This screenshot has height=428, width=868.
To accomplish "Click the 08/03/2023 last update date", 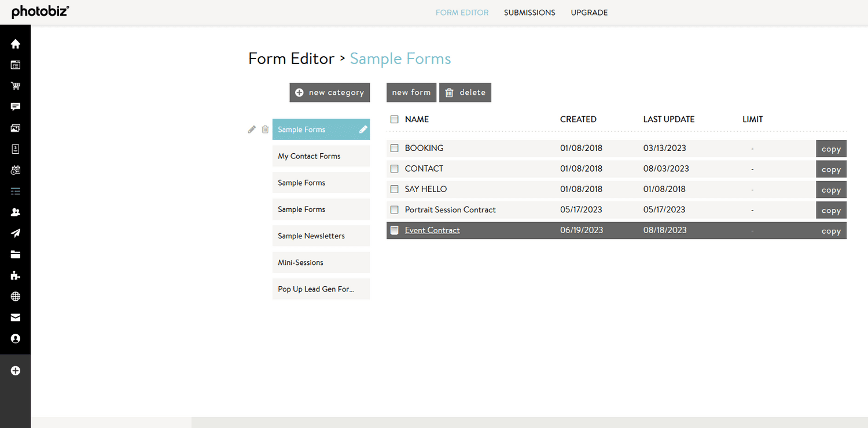I will pos(666,168).
